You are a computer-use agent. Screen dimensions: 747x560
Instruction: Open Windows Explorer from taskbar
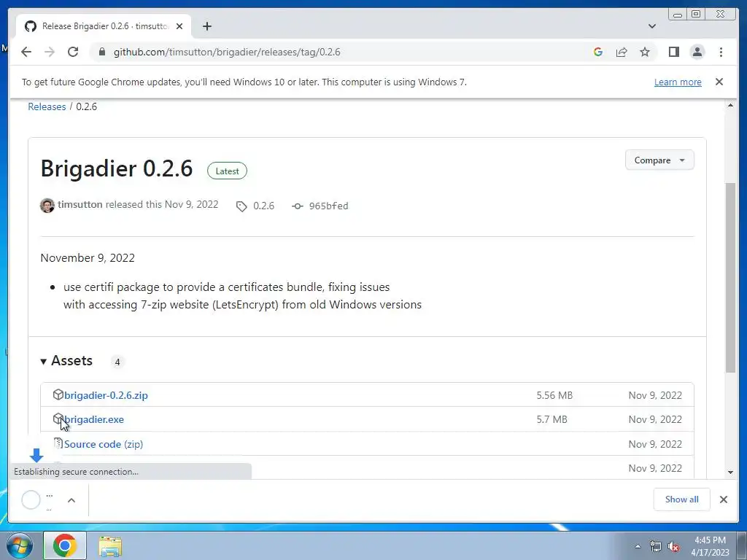pyautogui.click(x=110, y=545)
